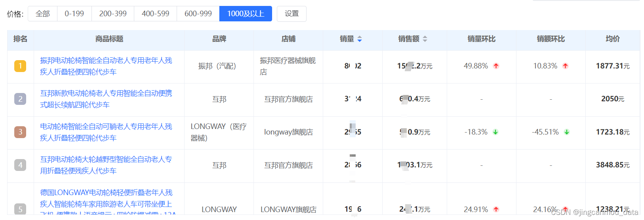
Task: Click the store 振邦医疗器械旗舰店
Action: [288, 66]
